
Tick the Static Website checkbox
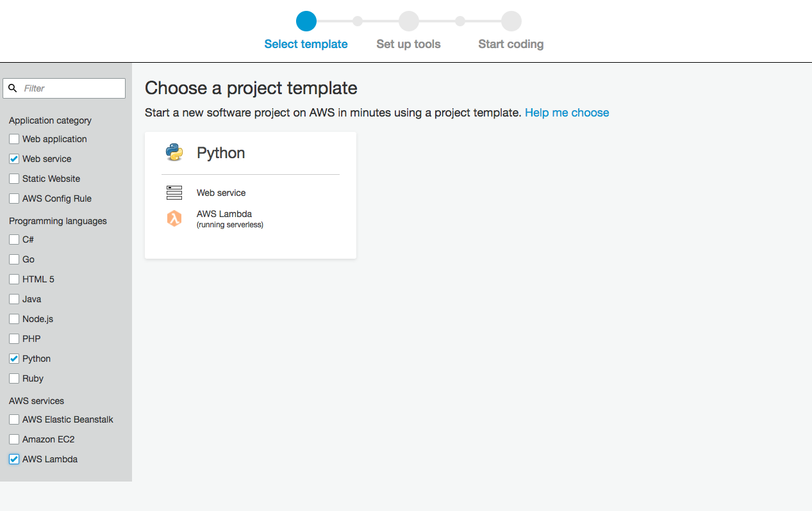pyautogui.click(x=14, y=179)
